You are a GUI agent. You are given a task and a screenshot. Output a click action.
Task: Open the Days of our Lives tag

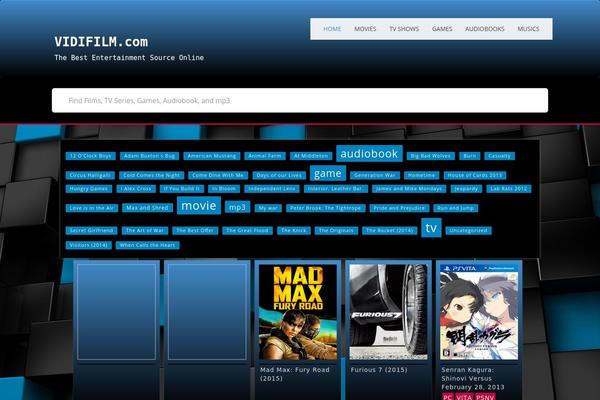(279, 175)
